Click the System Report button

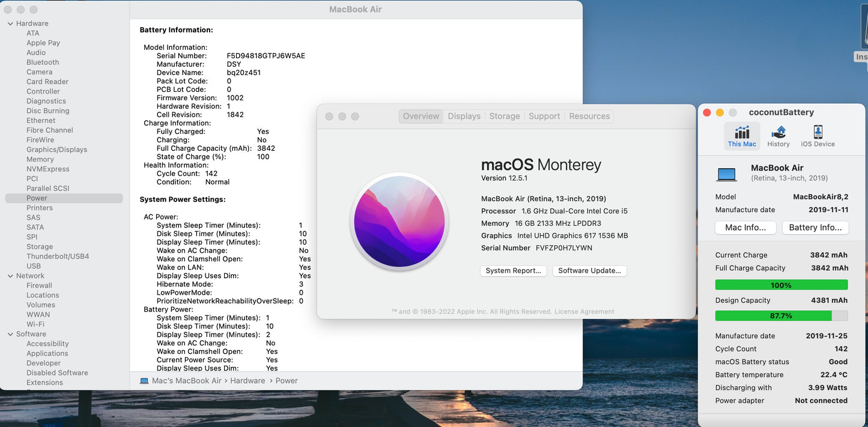[513, 271]
